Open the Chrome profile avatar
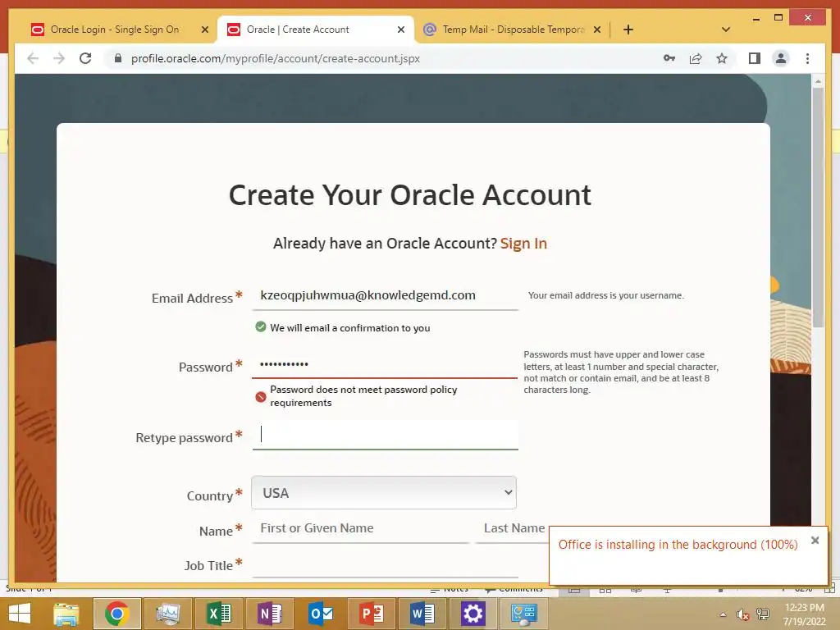840x630 pixels. click(x=781, y=58)
